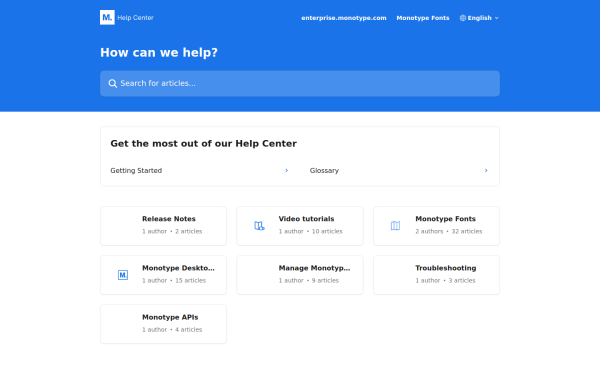Screen dimensions: 600x375
Task: Open the English language dropdown
Action: [479, 18]
